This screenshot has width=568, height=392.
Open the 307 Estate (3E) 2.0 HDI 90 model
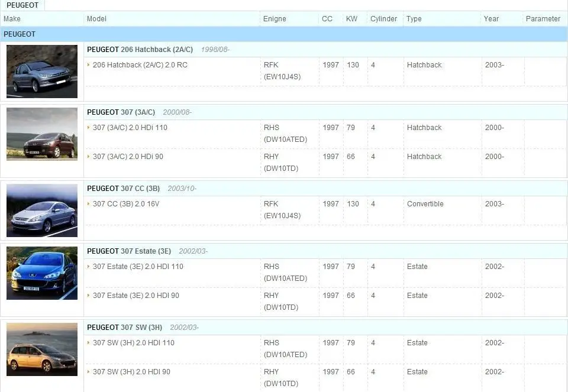pyautogui.click(x=136, y=296)
